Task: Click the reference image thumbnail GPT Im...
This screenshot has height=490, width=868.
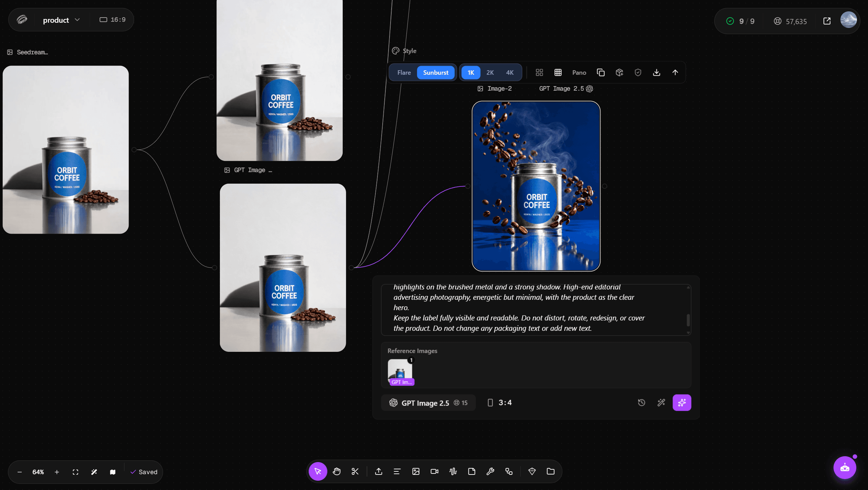Action: coord(401,372)
